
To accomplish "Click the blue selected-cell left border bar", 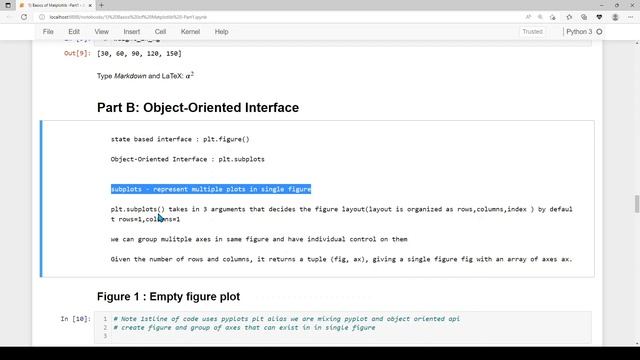I will pos(41,199).
